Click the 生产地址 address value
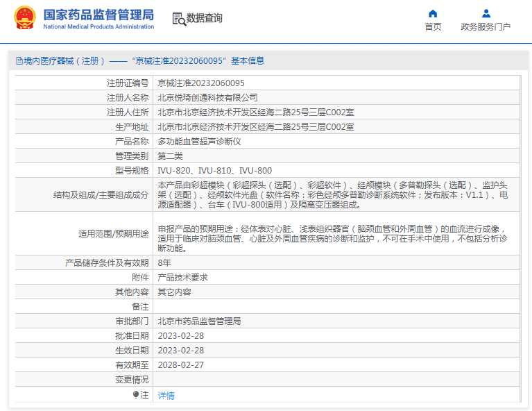The width and height of the screenshot is (532, 411). click(x=256, y=127)
